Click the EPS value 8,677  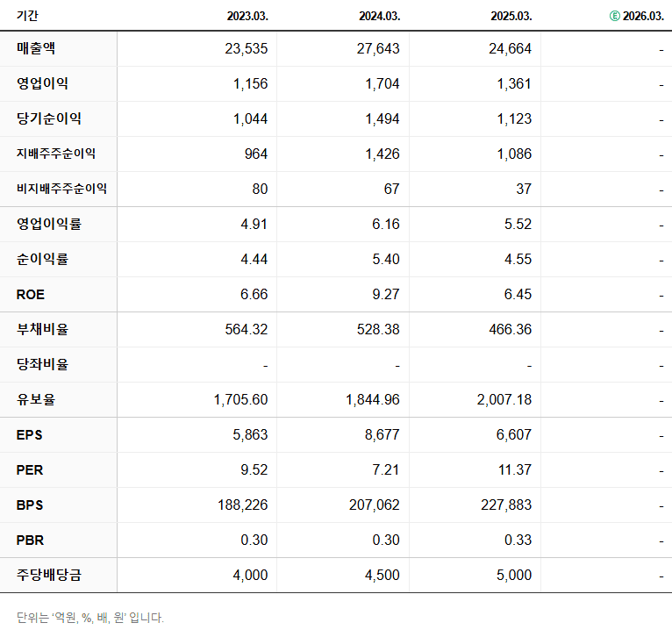382,435
